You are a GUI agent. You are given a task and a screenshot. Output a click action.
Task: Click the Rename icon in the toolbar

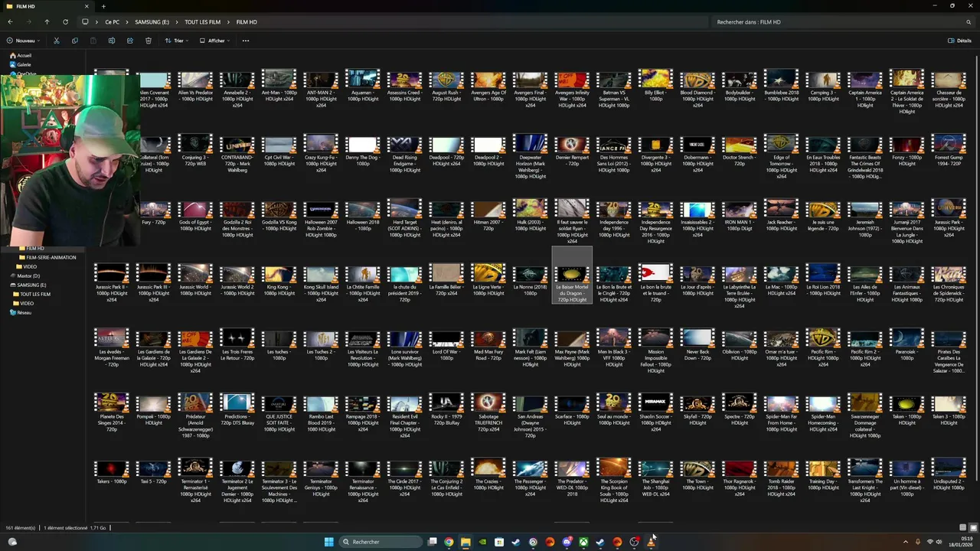click(111, 41)
